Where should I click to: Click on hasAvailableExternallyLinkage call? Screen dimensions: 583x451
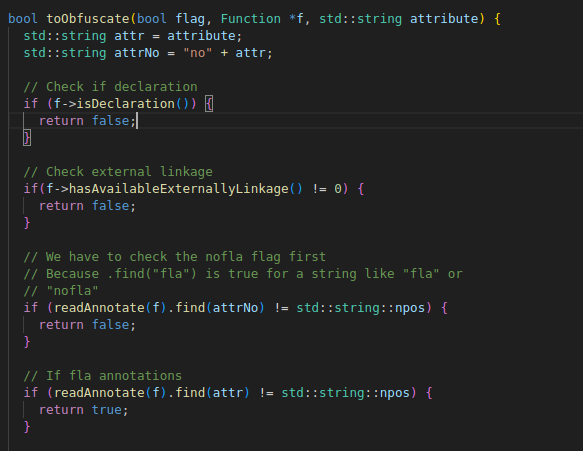pos(178,189)
